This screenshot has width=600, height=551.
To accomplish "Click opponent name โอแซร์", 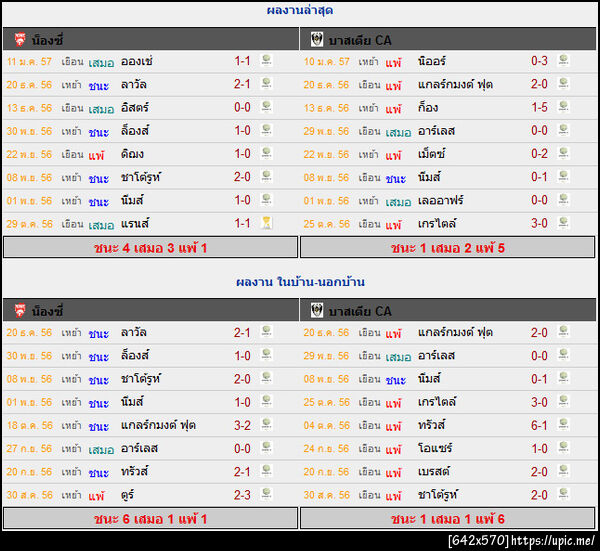I will click(435, 448).
